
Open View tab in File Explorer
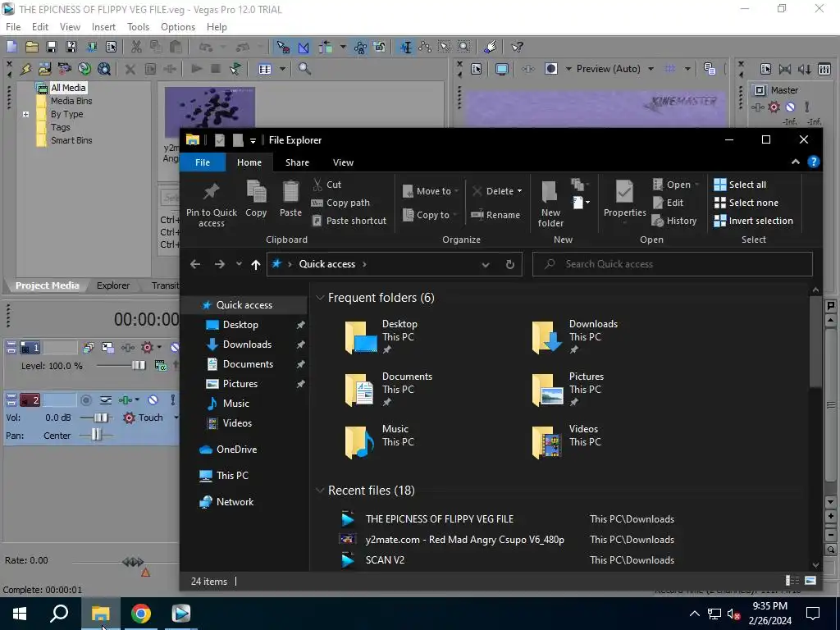[343, 162]
